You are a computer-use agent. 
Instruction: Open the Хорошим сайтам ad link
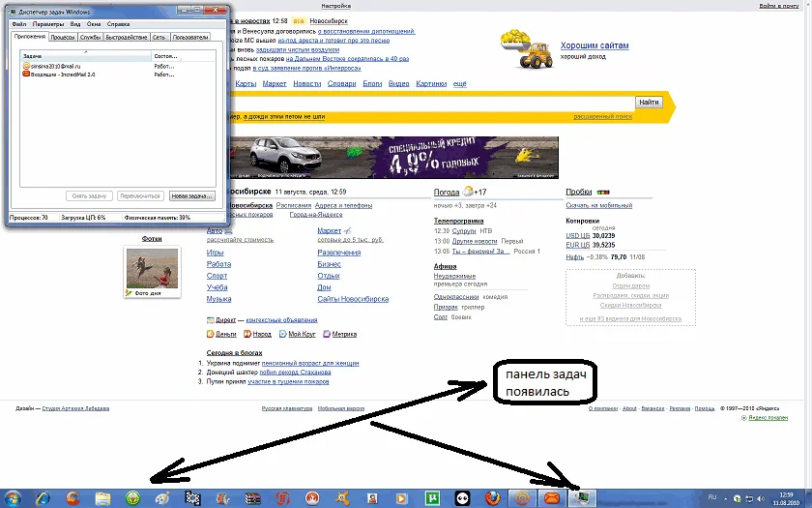[594, 45]
